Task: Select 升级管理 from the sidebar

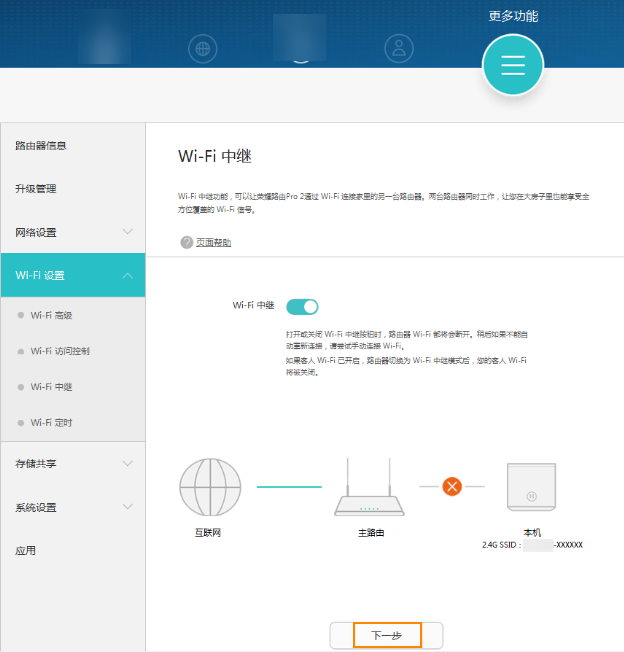Action: pos(36,189)
